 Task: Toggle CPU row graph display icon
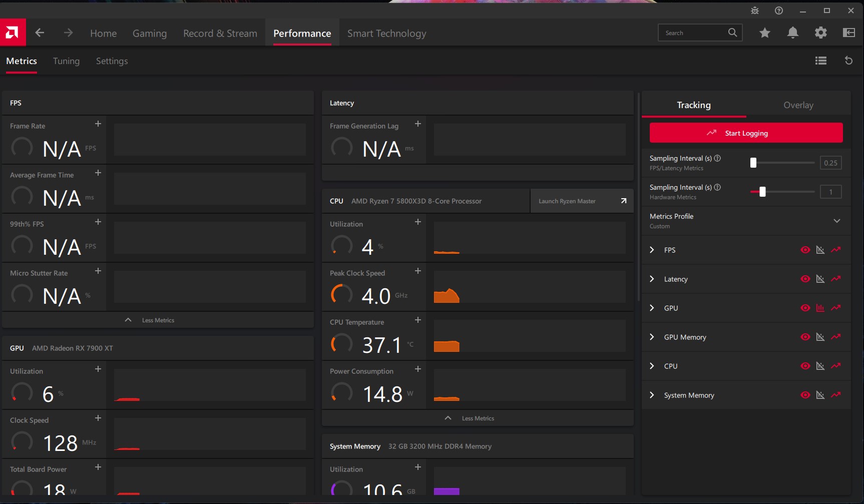[x=820, y=366]
